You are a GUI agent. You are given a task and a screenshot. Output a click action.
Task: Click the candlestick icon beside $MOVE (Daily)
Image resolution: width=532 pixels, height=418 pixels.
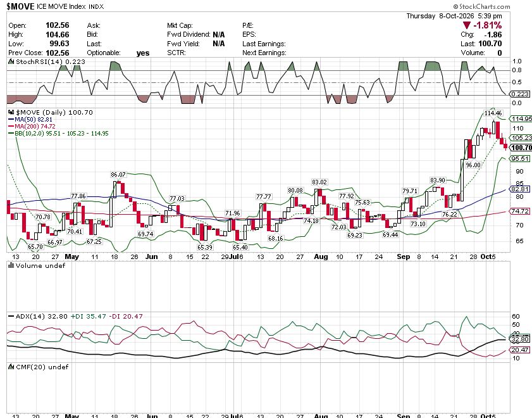tap(11, 112)
